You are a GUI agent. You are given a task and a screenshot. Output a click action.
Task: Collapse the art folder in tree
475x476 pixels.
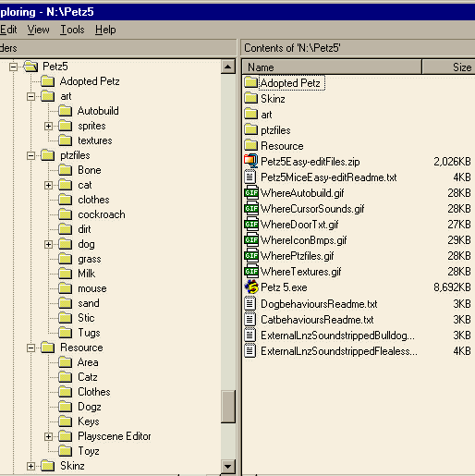click(30, 96)
